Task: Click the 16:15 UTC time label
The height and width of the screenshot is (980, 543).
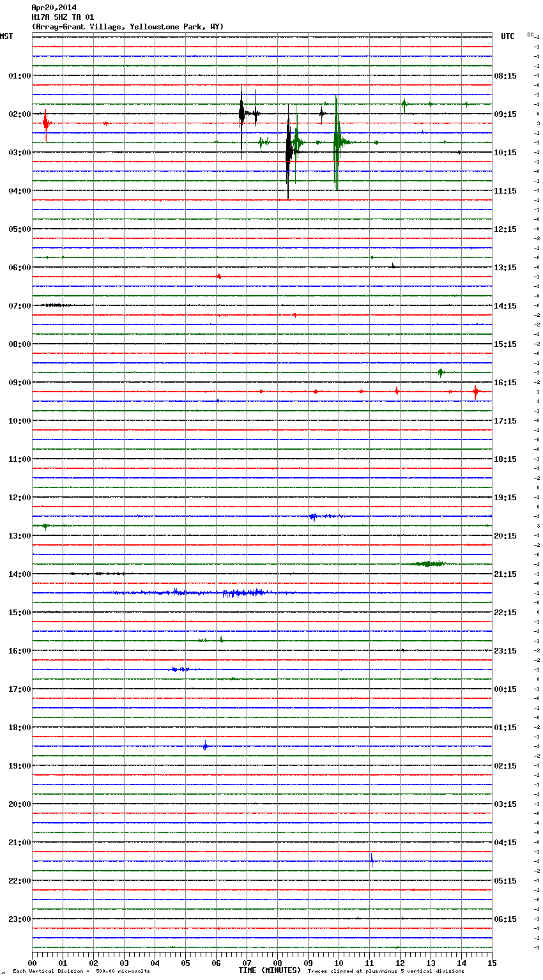Action: [505, 383]
